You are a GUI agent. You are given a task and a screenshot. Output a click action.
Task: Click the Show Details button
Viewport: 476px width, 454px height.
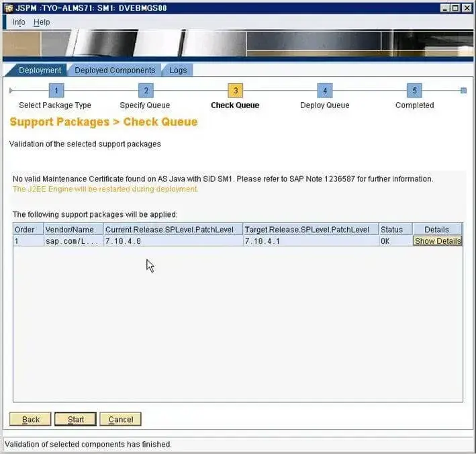pos(438,241)
